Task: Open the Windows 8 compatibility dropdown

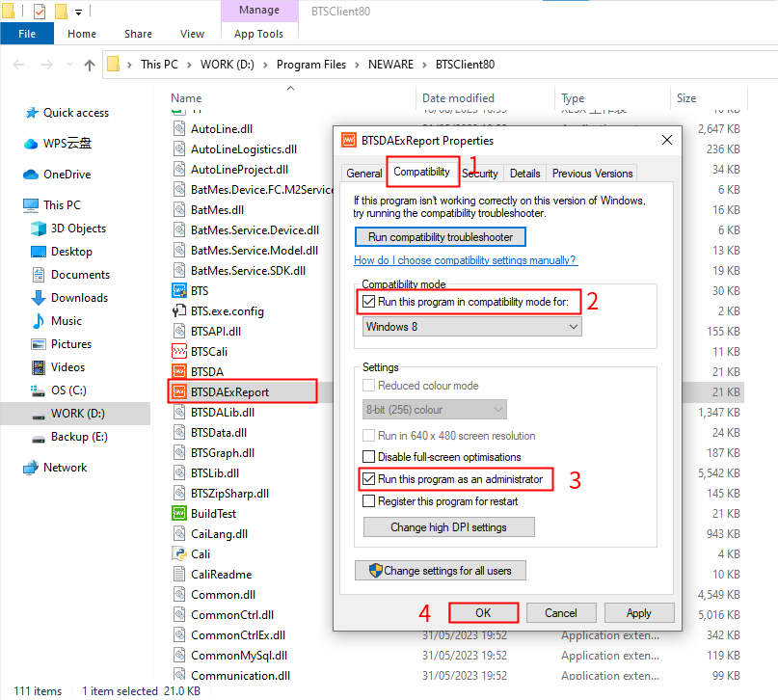Action: [x=471, y=327]
